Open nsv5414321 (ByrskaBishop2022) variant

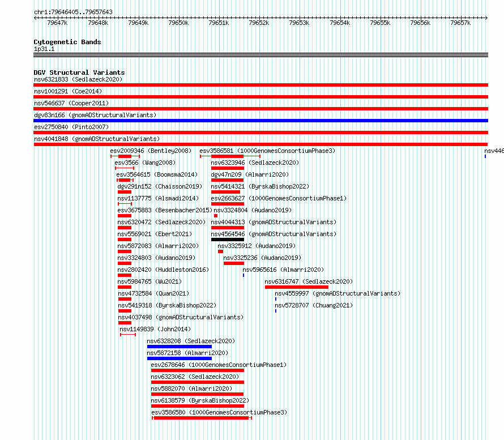point(260,186)
